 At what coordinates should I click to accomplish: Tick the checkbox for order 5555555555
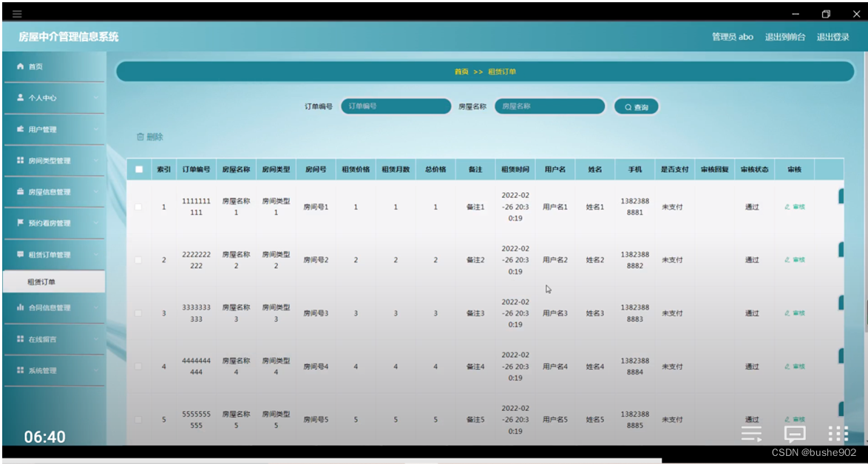pyautogui.click(x=138, y=419)
